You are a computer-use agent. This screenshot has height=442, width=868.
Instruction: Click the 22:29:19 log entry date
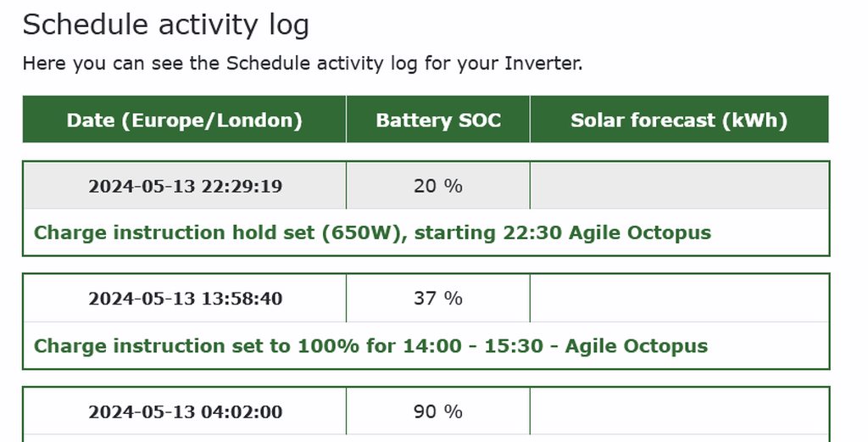coord(185,186)
